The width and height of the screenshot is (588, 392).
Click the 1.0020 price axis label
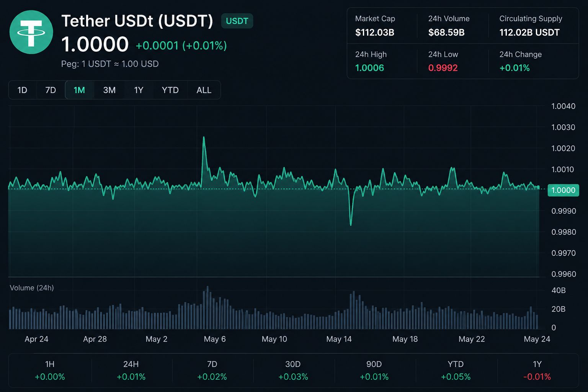coord(563,149)
